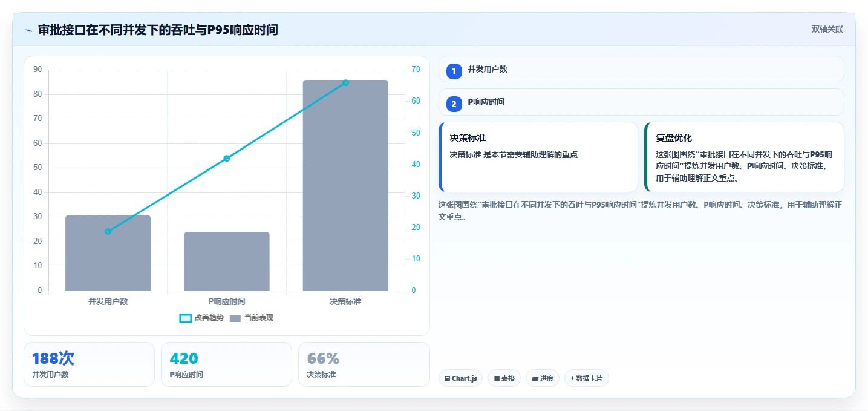Open the 188次 stat card
868x411 pixels.
(x=90, y=364)
